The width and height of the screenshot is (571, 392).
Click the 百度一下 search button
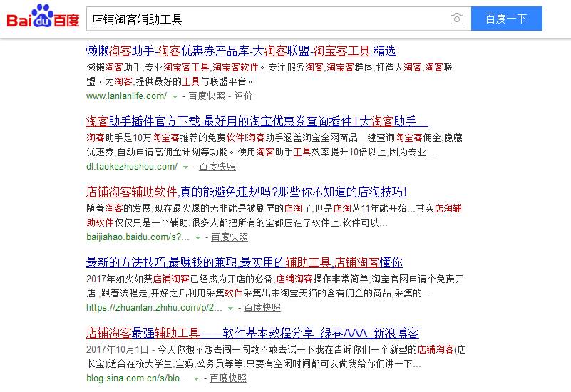(507, 19)
